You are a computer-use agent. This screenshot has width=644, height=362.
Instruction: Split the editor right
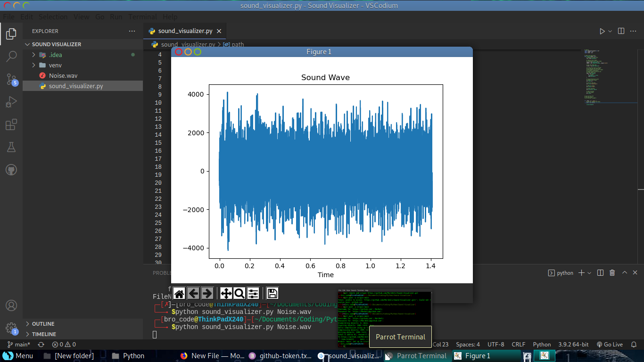621,31
